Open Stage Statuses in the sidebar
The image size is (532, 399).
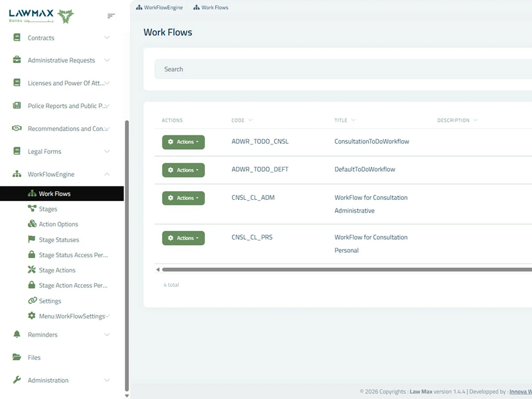59,239
